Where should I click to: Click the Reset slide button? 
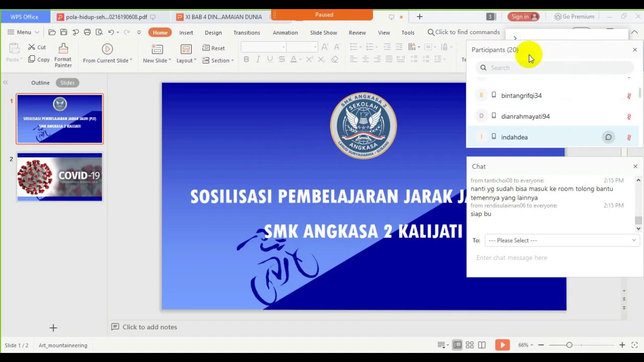214,48
